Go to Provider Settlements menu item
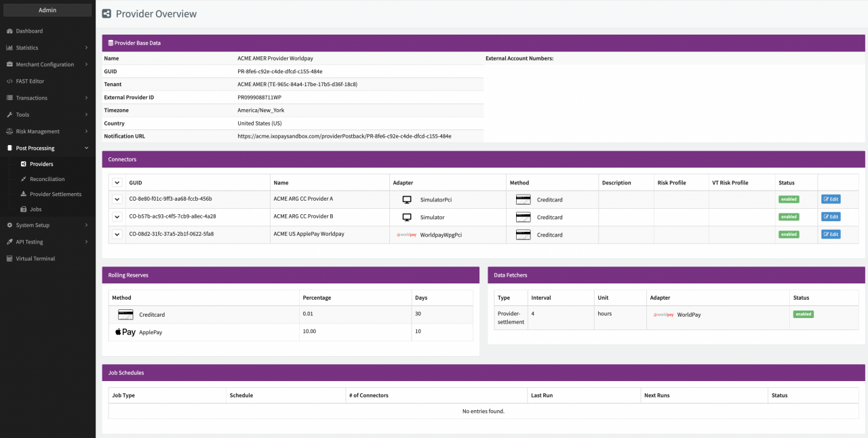 (x=55, y=195)
